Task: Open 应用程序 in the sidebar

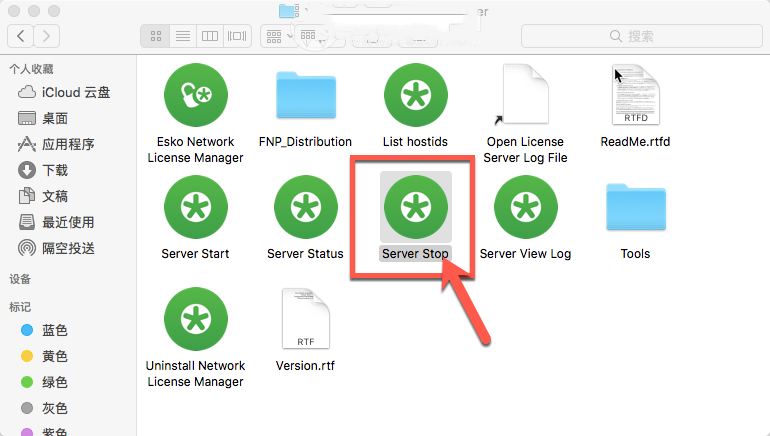Action: click(x=55, y=144)
